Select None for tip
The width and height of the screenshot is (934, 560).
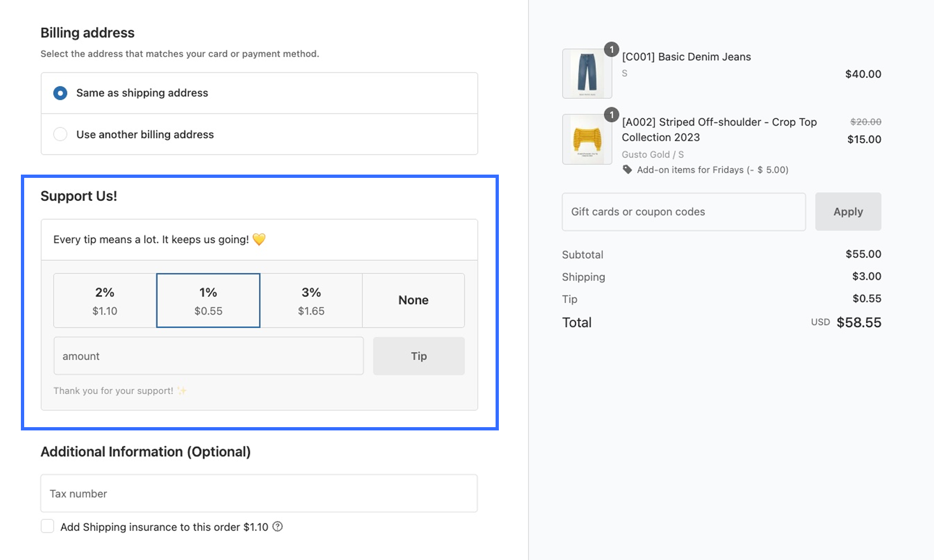(413, 300)
